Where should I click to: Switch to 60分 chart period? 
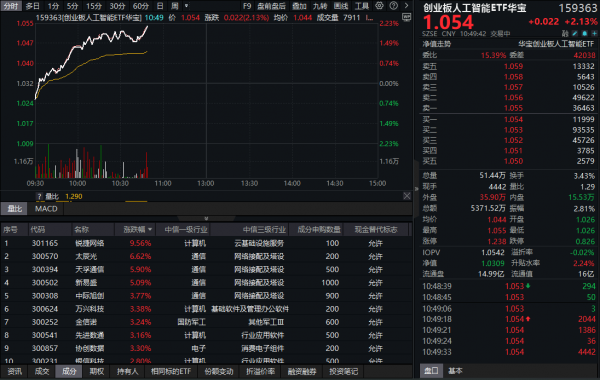140,6
